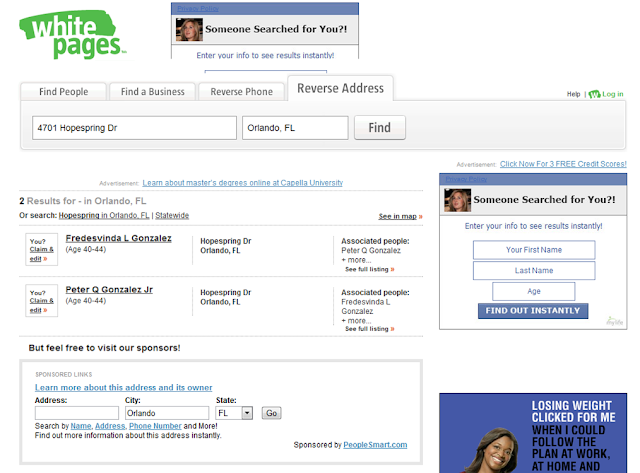640x473 pixels.
Task: Open Privacy Policy link in sidebar ad
Action: (x=466, y=179)
